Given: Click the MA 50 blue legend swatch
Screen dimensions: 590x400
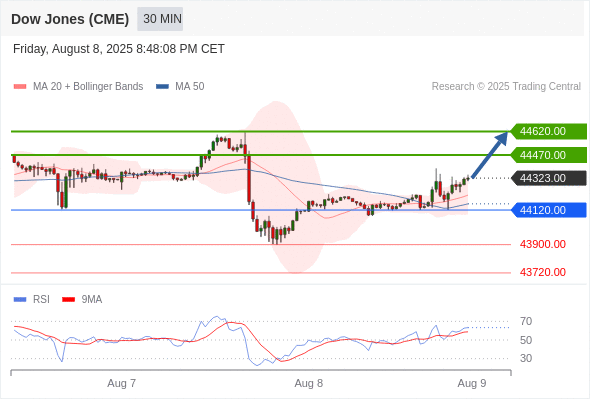Looking at the screenshot, I should [162, 87].
